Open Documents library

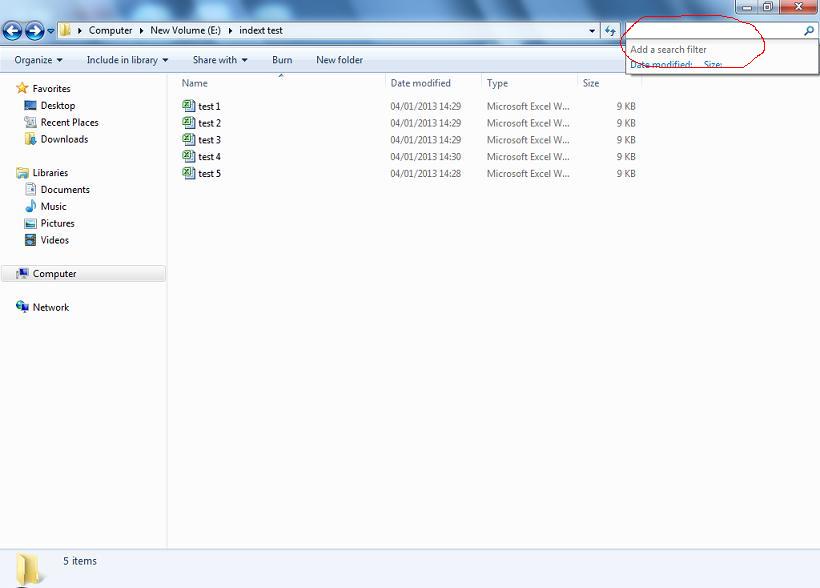[65, 189]
